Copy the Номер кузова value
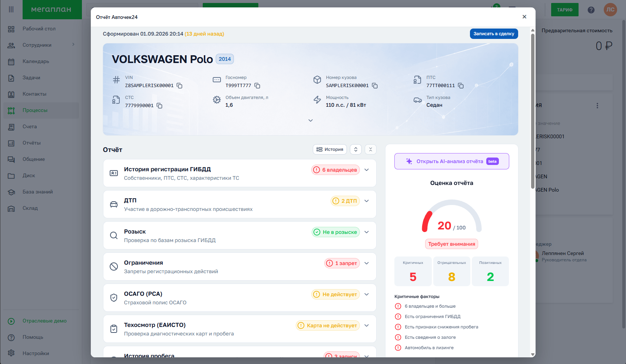This screenshot has width=626, height=364. [x=375, y=86]
